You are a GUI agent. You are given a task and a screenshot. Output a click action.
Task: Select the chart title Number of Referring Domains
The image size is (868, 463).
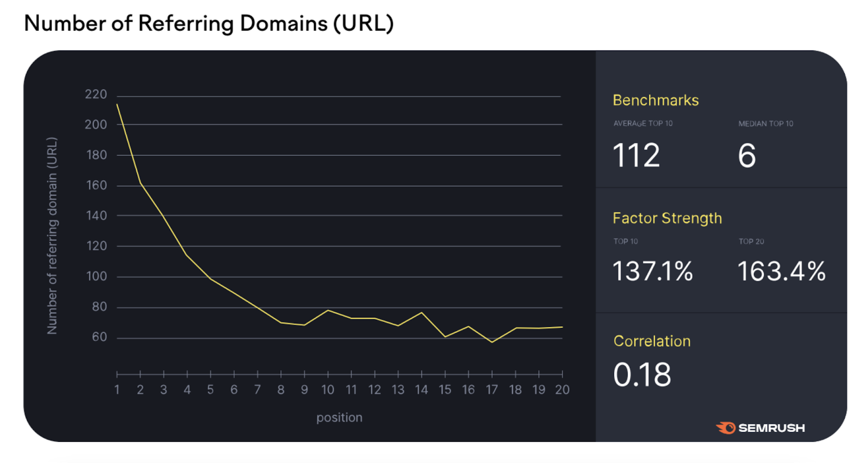(209, 23)
